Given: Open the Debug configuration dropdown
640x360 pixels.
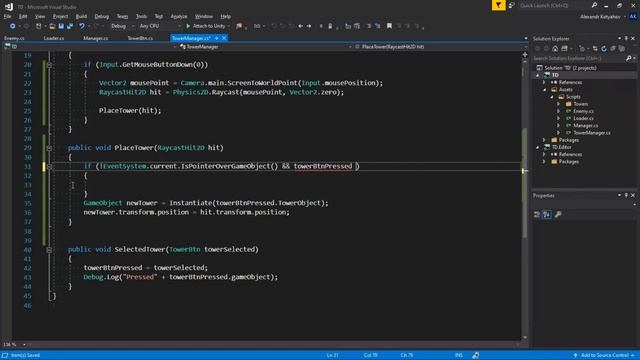Looking at the screenshot, I should pos(122,26).
